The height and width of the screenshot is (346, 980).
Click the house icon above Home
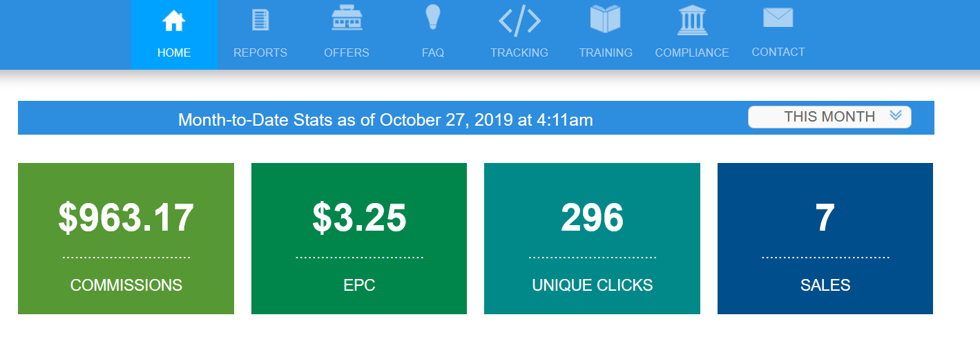click(x=174, y=21)
